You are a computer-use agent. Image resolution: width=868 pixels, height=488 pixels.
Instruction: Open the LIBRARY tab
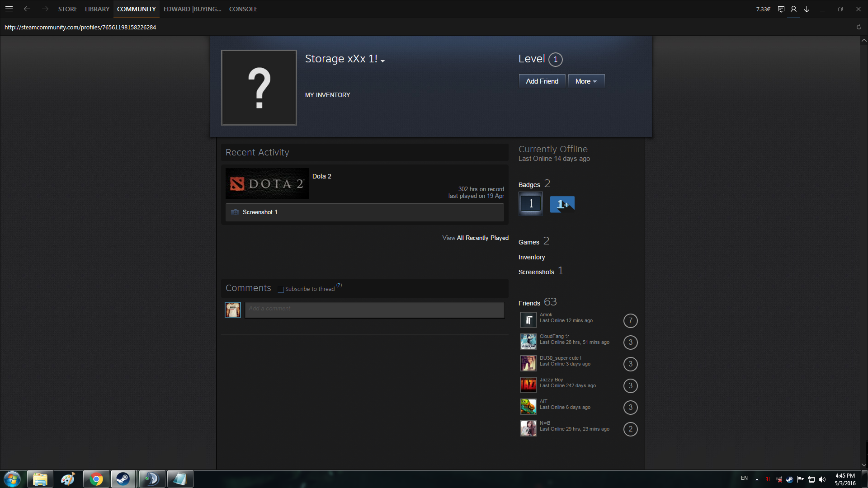tap(97, 9)
